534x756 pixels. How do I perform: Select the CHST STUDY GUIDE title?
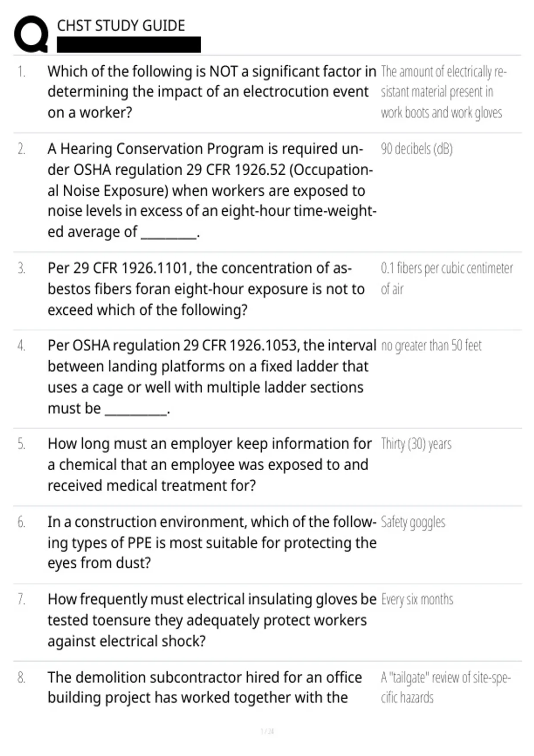[x=121, y=25]
